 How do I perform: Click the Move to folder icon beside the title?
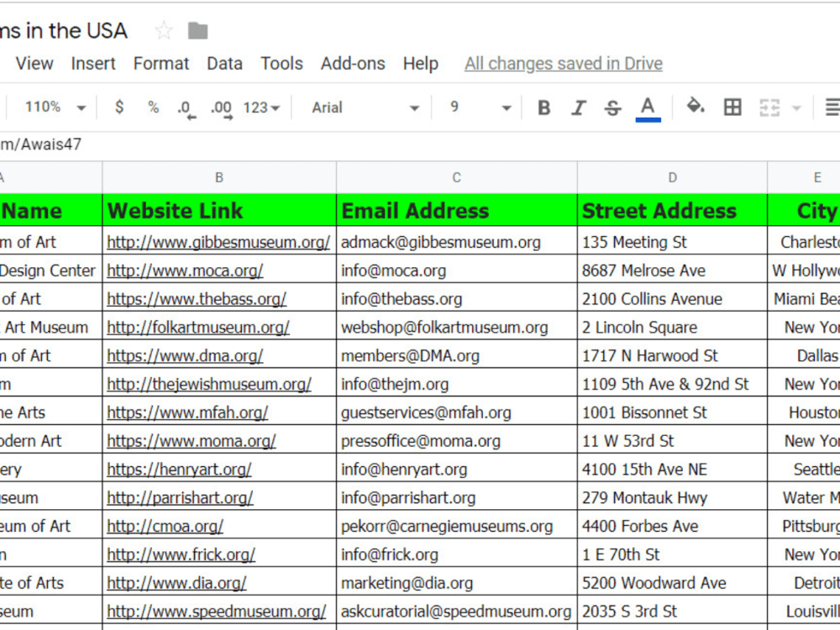tap(197, 29)
